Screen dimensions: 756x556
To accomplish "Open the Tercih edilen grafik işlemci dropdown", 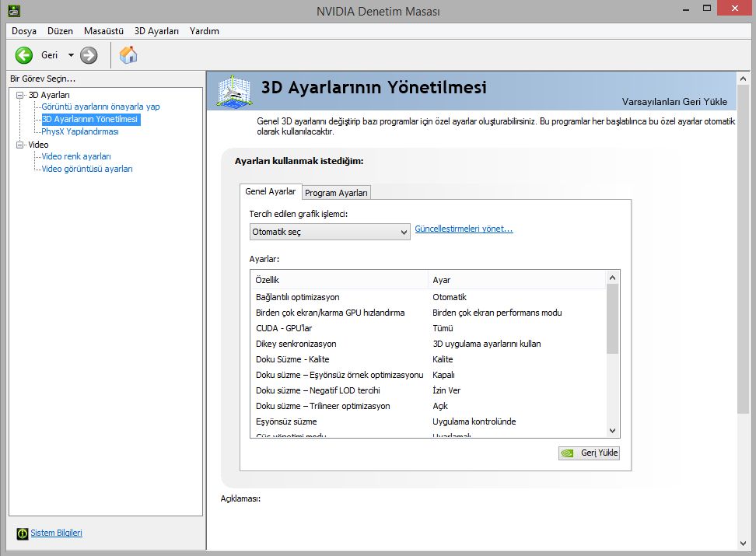I will [330, 232].
